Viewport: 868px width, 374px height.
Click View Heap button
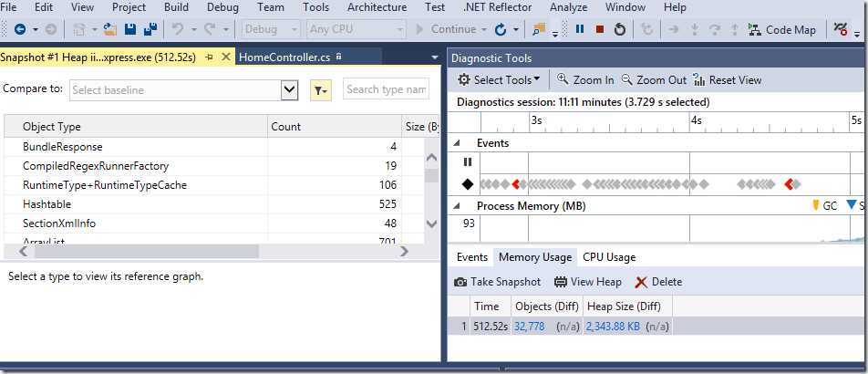tap(587, 282)
